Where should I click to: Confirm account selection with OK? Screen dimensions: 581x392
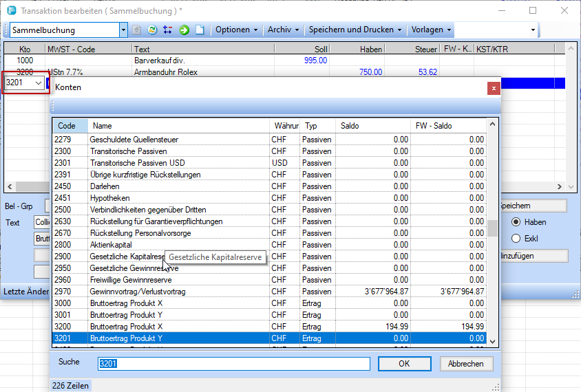click(404, 364)
